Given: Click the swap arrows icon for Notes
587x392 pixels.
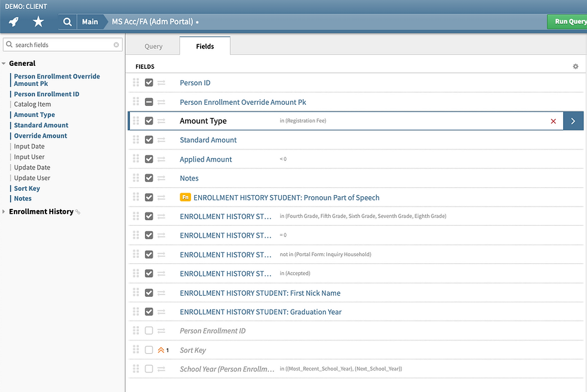Looking at the screenshot, I should pyautogui.click(x=161, y=178).
